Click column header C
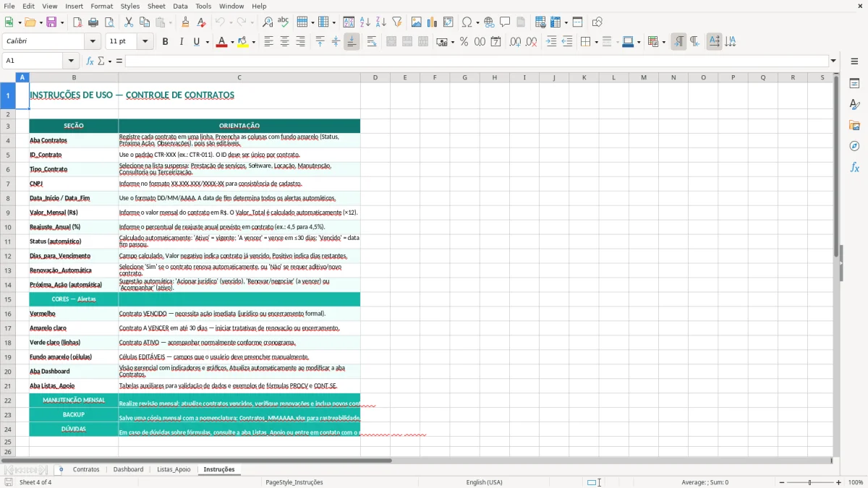 (x=239, y=77)
